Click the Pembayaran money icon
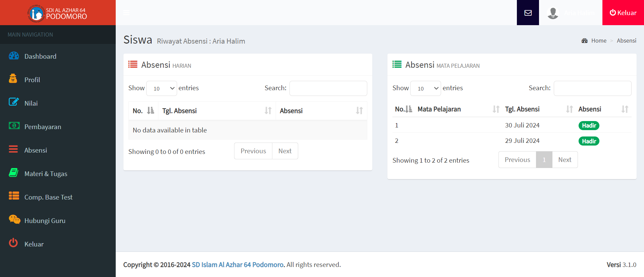 pos(14,126)
